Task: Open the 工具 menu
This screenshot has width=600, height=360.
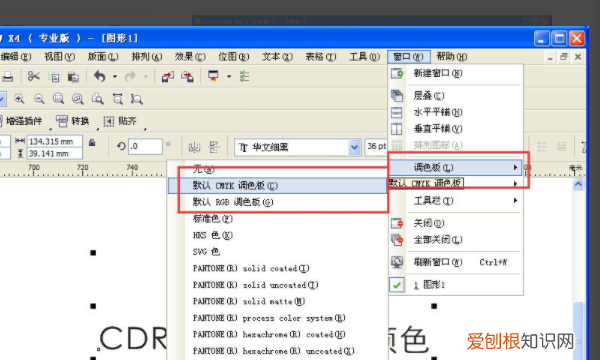Action: (x=364, y=57)
